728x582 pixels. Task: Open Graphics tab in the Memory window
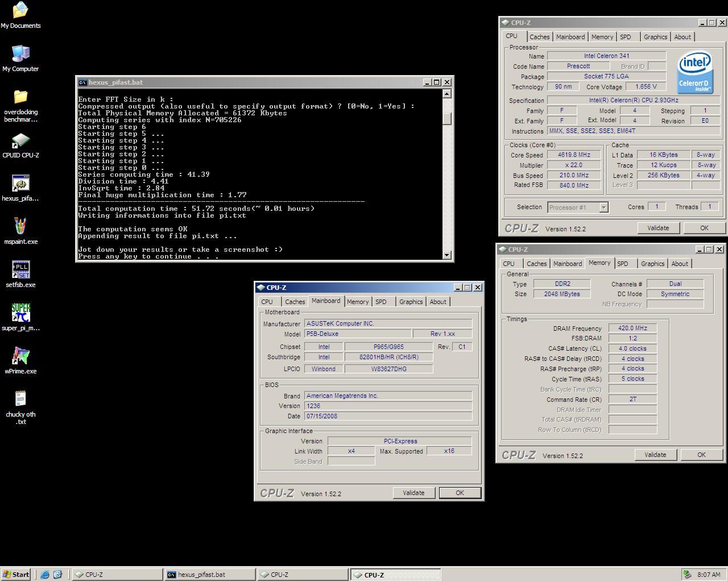point(652,264)
